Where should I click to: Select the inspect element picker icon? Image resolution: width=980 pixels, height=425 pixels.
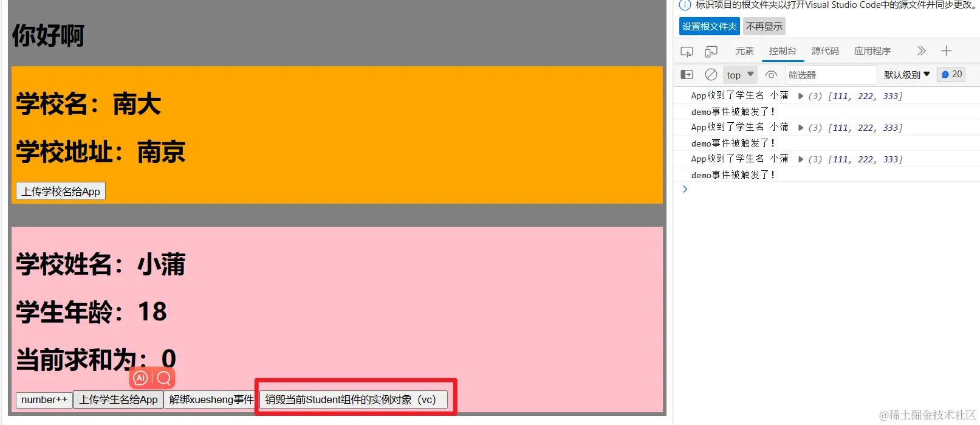(687, 52)
